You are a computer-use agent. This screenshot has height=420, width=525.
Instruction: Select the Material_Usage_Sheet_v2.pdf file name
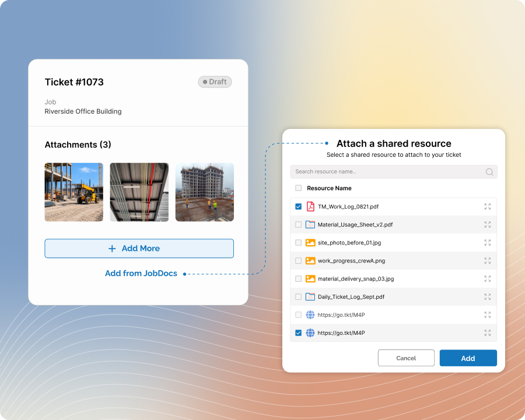coord(355,225)
